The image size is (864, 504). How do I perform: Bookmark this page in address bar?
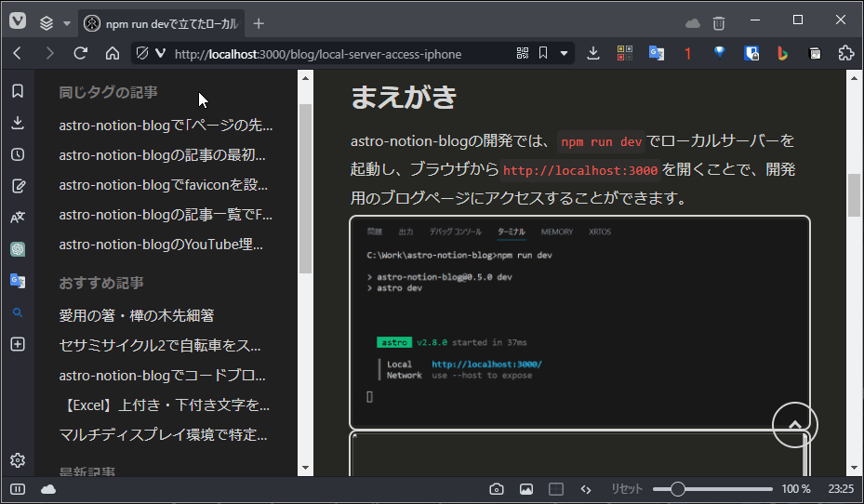(x=543, y=53)
